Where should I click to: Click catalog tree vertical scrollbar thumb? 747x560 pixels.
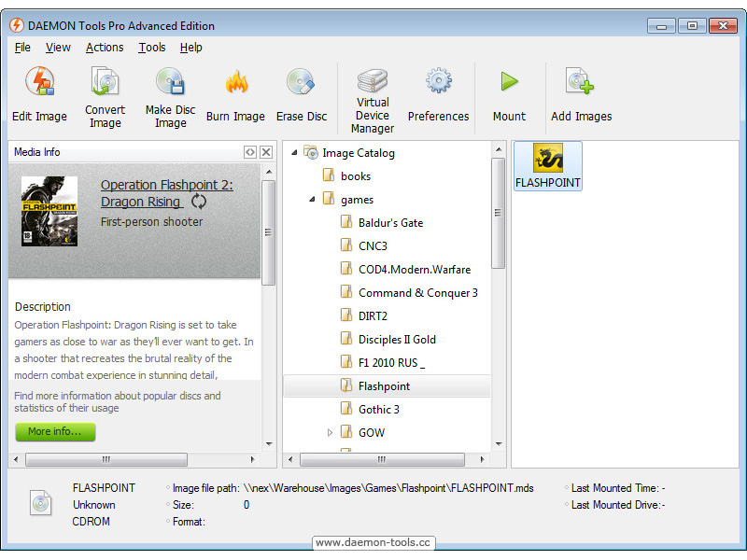(499, 213)
